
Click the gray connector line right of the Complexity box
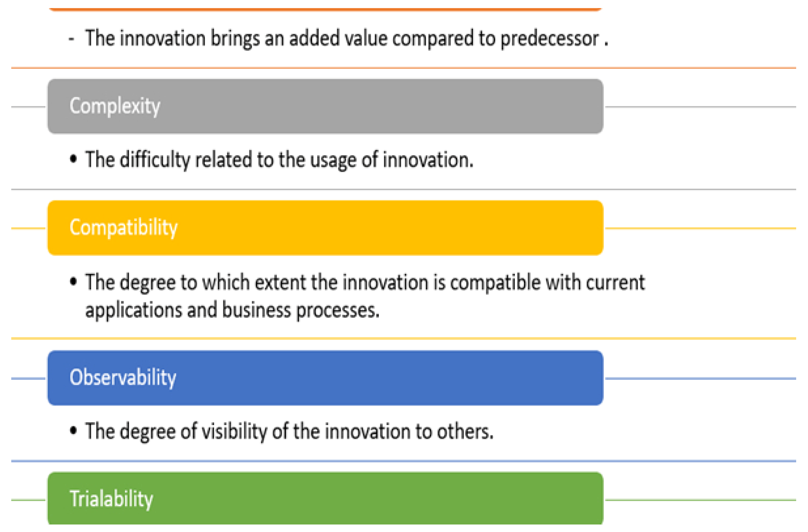(x=700, y=107)
